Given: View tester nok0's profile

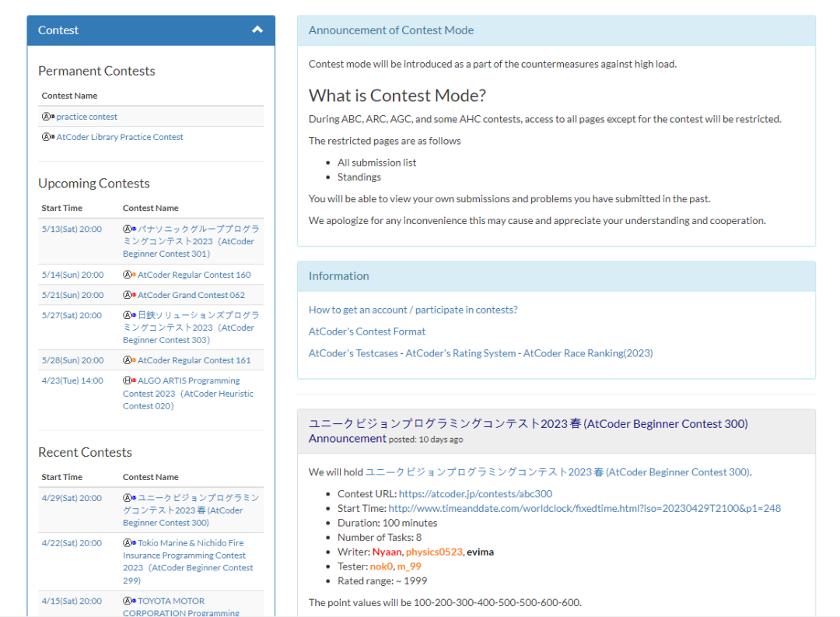Looking at the screenshot, I should point(381,566).
